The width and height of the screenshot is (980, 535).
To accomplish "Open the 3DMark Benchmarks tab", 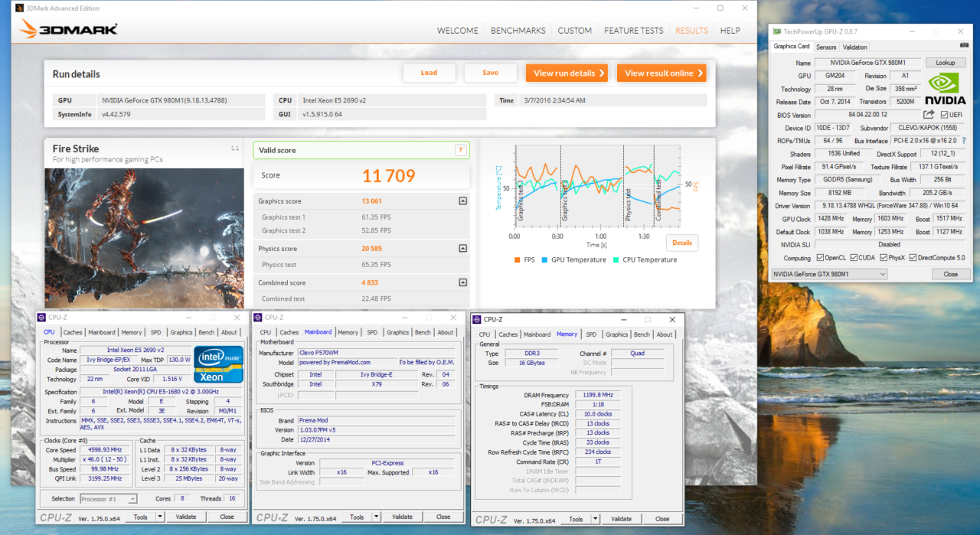I will pyautogui.click(x=518, y=31).
